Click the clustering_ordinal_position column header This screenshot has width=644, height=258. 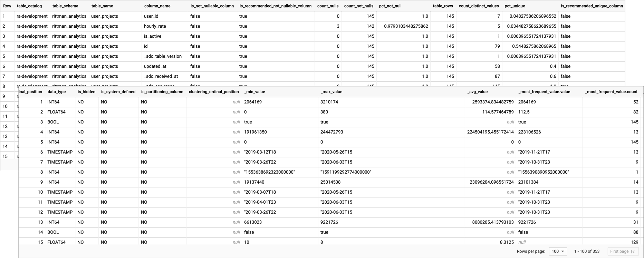[214, 92]
